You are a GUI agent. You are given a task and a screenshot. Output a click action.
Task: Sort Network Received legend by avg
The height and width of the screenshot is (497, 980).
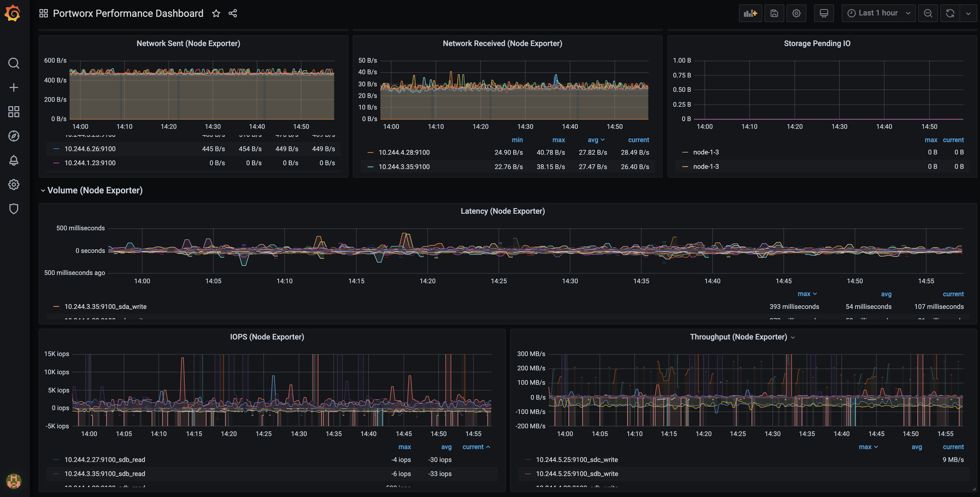[596, 140]
